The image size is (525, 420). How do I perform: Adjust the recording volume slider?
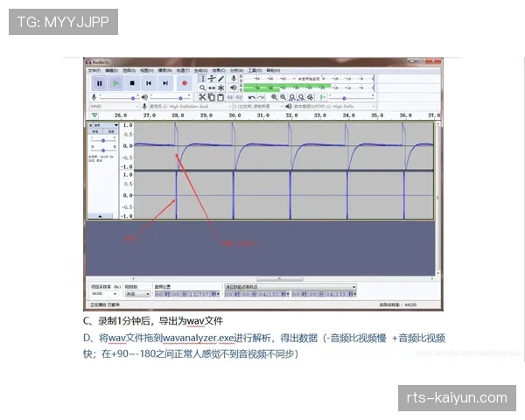(119, 97)
